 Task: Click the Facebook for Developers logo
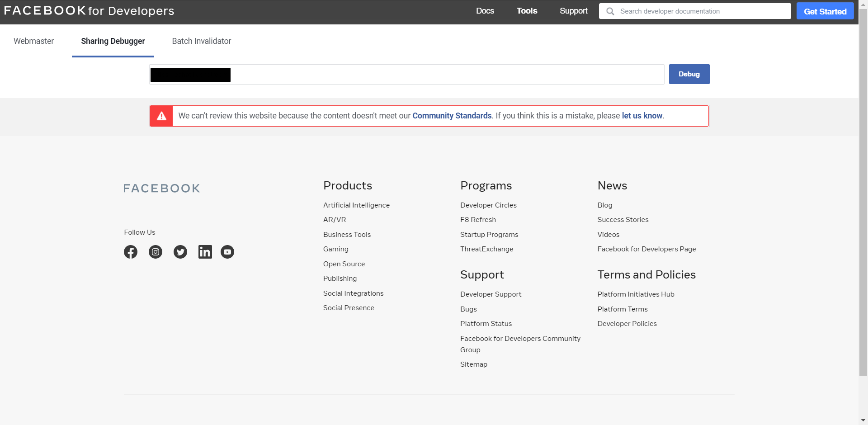[x=89, y=11]
